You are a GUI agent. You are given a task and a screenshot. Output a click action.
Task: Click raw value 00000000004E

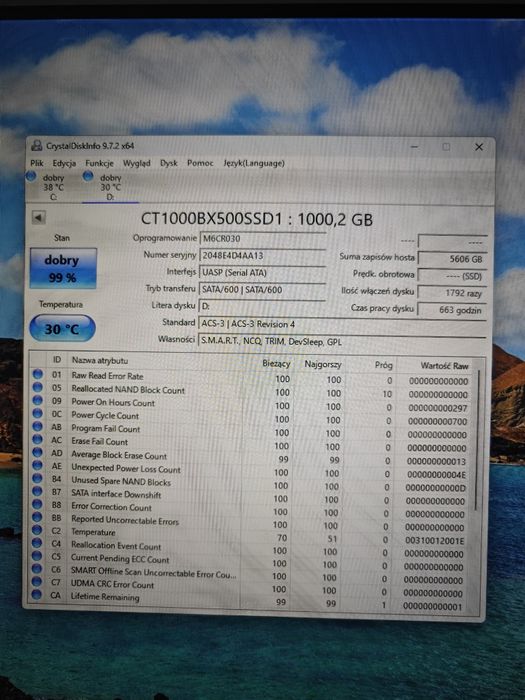[x=436, y=475]
